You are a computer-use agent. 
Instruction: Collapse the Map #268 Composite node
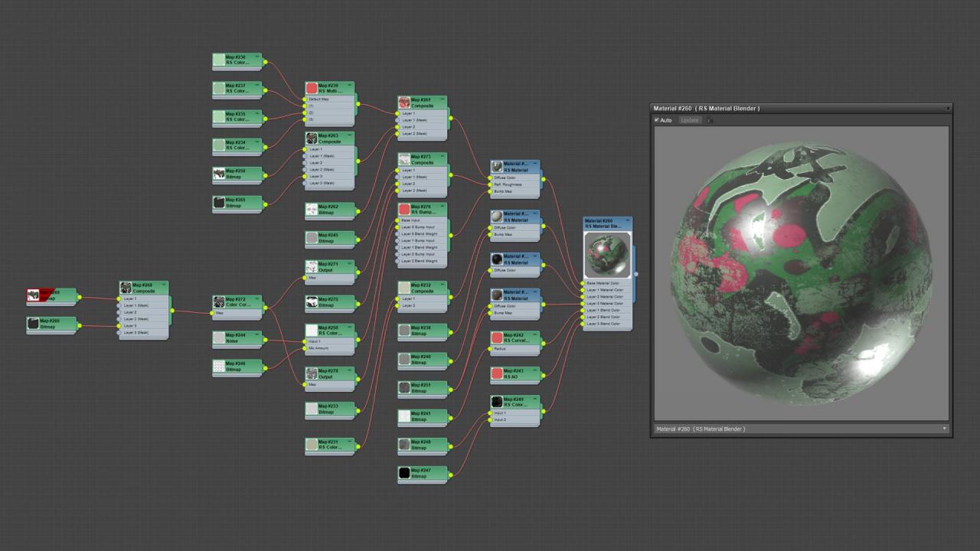pos(164,284)
